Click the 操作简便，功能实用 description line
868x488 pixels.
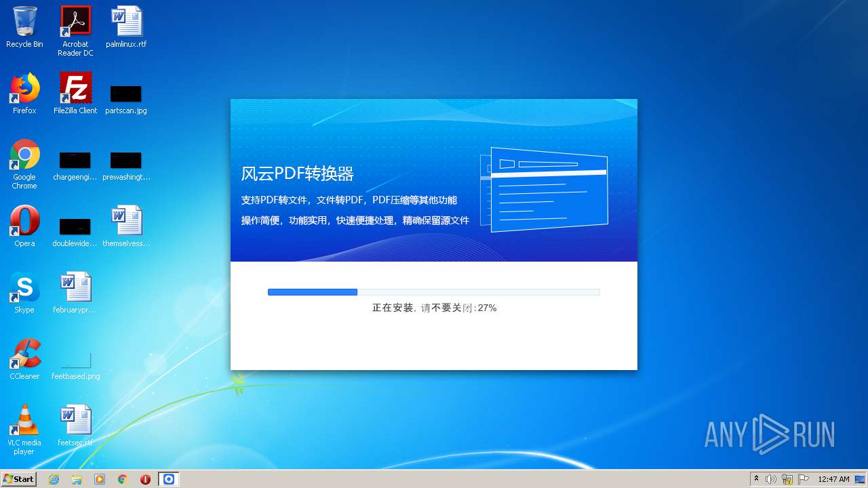(355, 221)
